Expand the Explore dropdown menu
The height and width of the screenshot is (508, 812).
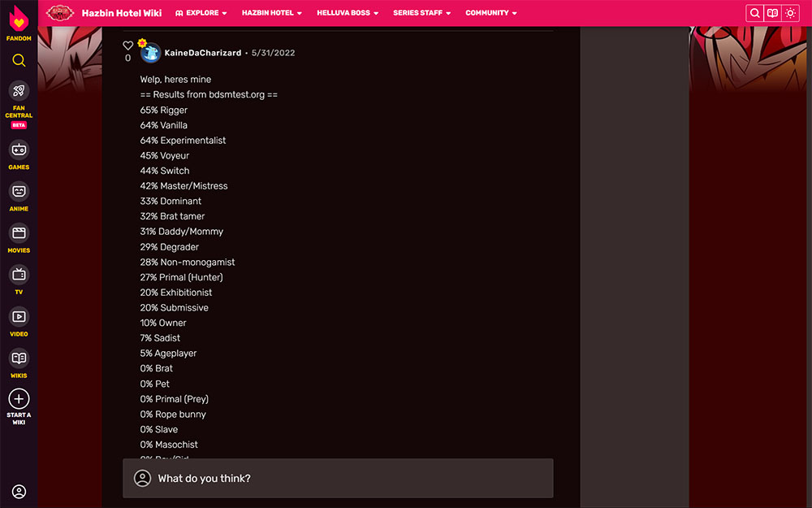[201, 13]
